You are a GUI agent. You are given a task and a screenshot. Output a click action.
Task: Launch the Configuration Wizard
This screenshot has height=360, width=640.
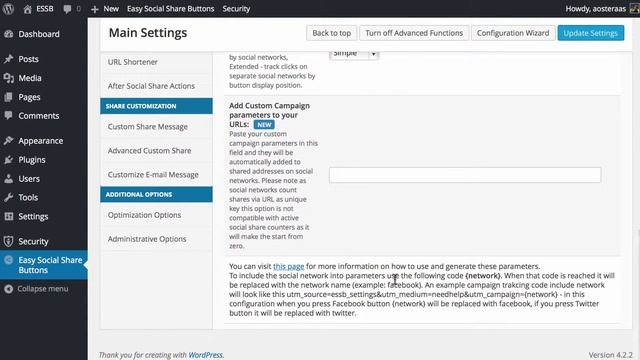pos(513,33)
